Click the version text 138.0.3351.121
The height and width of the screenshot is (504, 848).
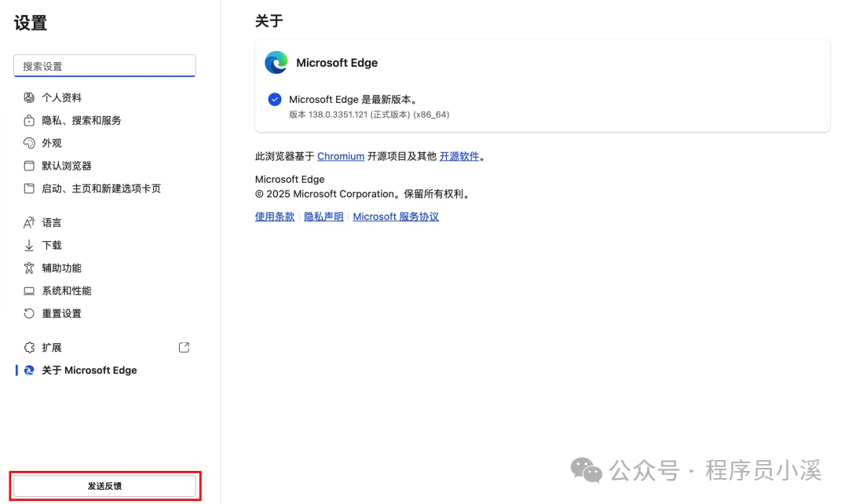click(338, 115)
